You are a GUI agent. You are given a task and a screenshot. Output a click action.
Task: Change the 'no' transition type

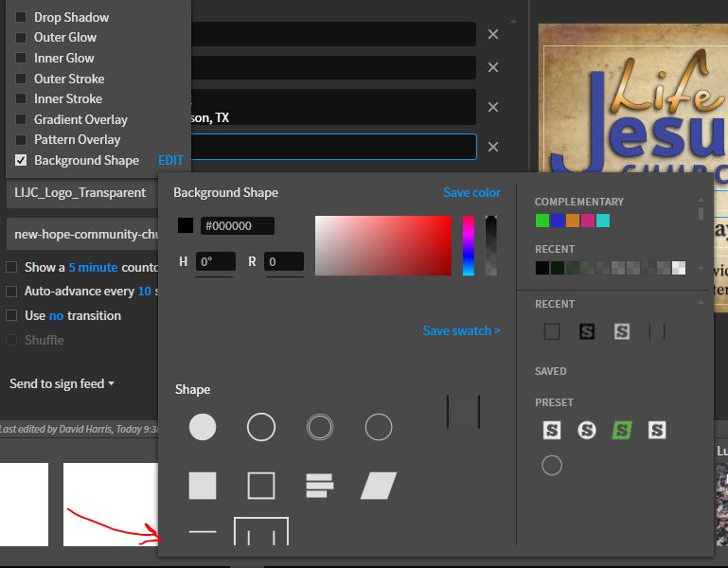pyautogui.click(x=56, y=316)
